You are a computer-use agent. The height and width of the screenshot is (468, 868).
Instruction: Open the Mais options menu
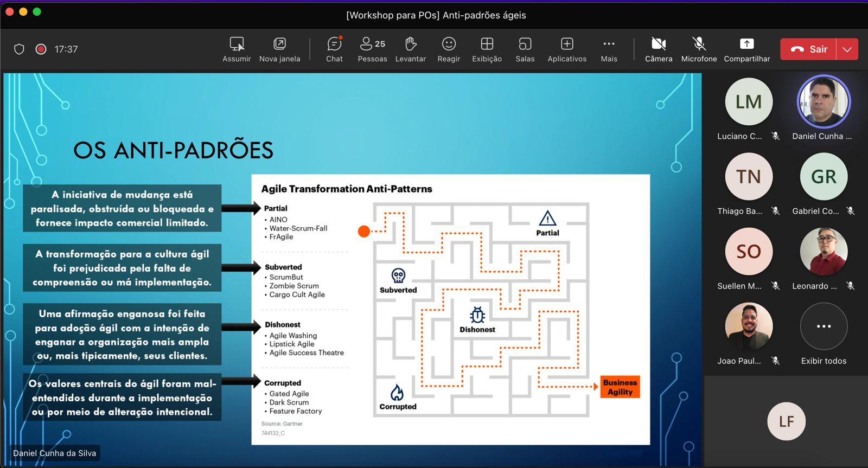tap(609, 49)
